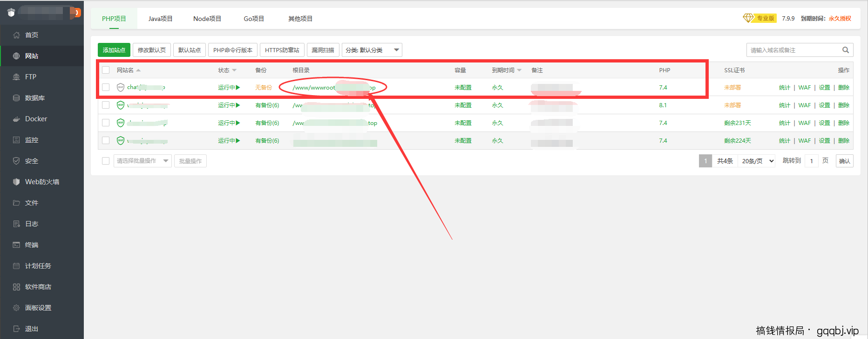The image size is (868, 339).
Task: Open the 日志 log icon
Action: pos(16,224)
